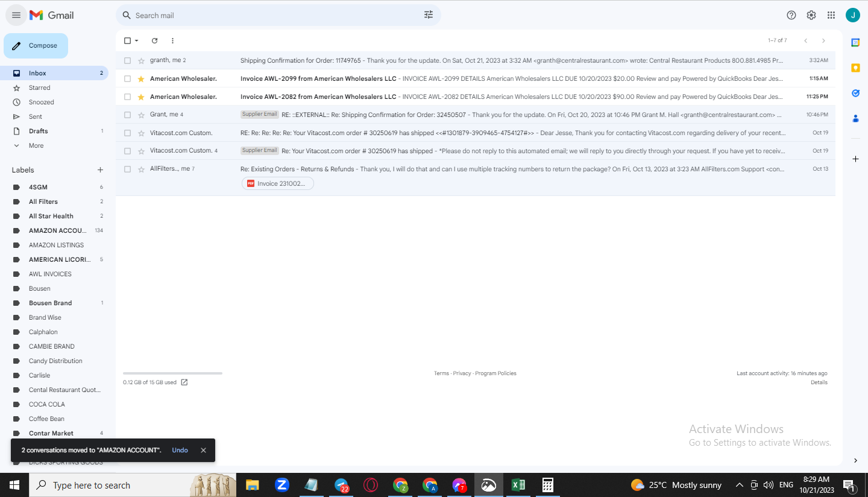Image resolution: width=868 pixels, height=497 pixels.
Task: Open the Candy Distribution label
Action: coord(54,361)
